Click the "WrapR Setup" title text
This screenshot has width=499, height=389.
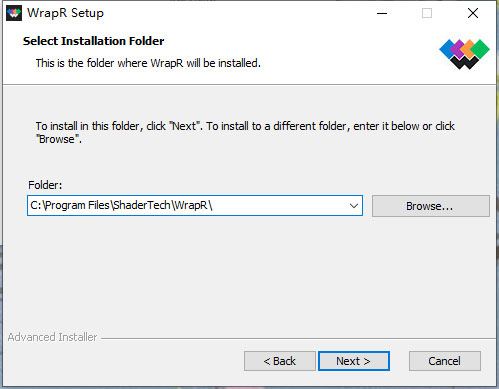[x=65, y=13]
